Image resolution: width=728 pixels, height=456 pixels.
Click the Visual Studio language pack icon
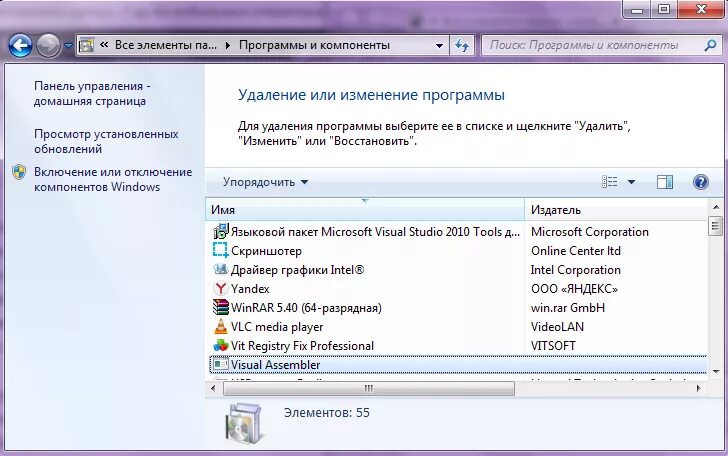click(221, 231)
